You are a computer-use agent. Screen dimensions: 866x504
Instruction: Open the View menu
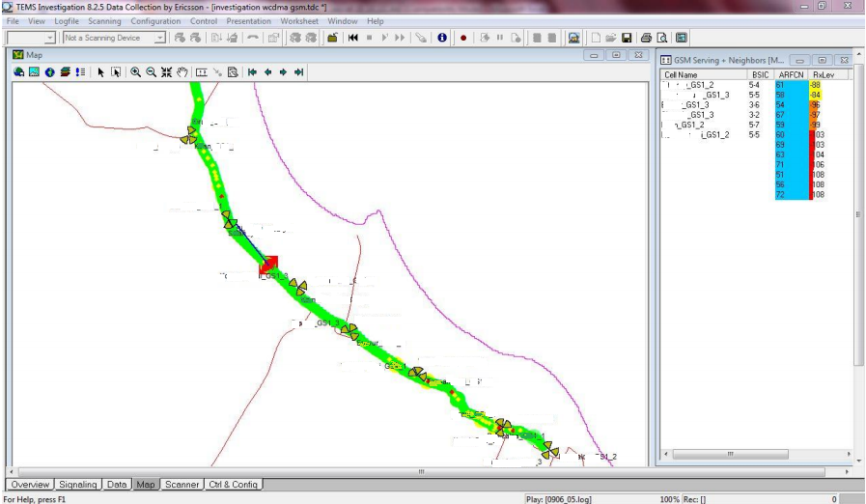coord(37,21)
